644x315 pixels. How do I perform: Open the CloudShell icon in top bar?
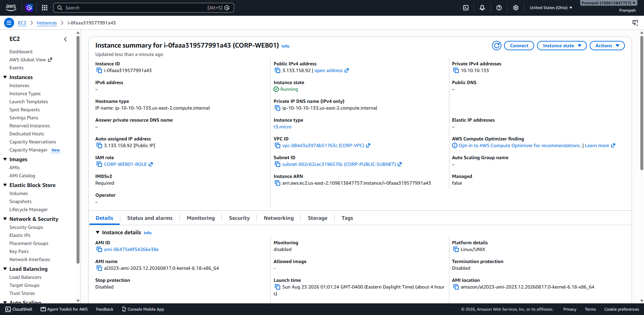pyautogui.click(x=466, y=8)
